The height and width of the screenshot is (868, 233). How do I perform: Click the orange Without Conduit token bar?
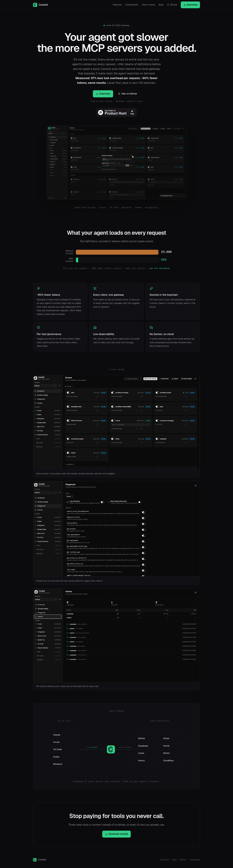click(x=117, y=252)
